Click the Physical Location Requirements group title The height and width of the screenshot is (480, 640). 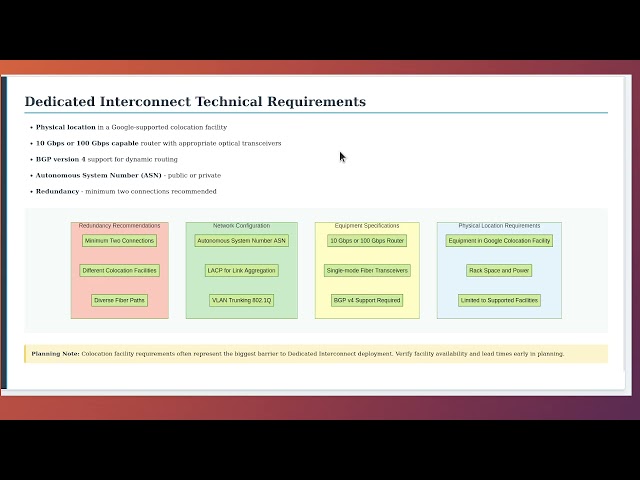tap(499, 226)
